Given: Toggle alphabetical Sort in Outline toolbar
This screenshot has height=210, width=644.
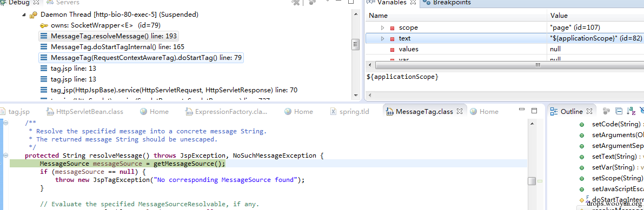Looking at the screenshot, I should [x=631, y=111].
